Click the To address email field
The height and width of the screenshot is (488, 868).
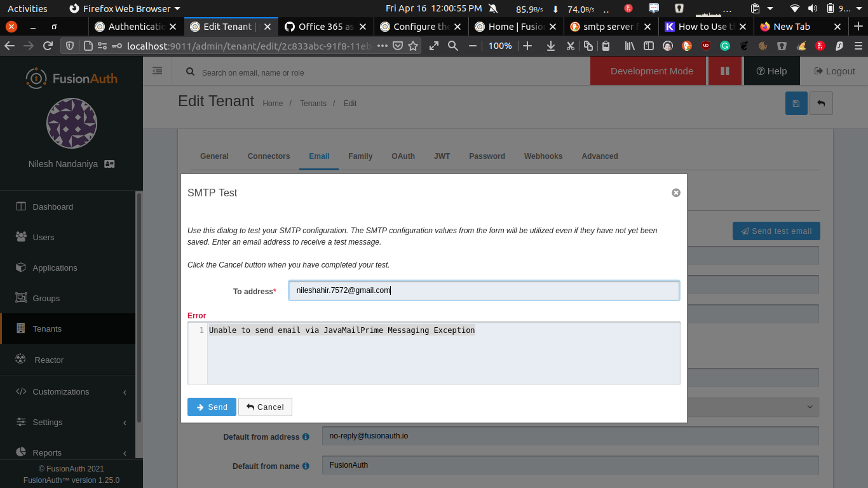[484, 290]
